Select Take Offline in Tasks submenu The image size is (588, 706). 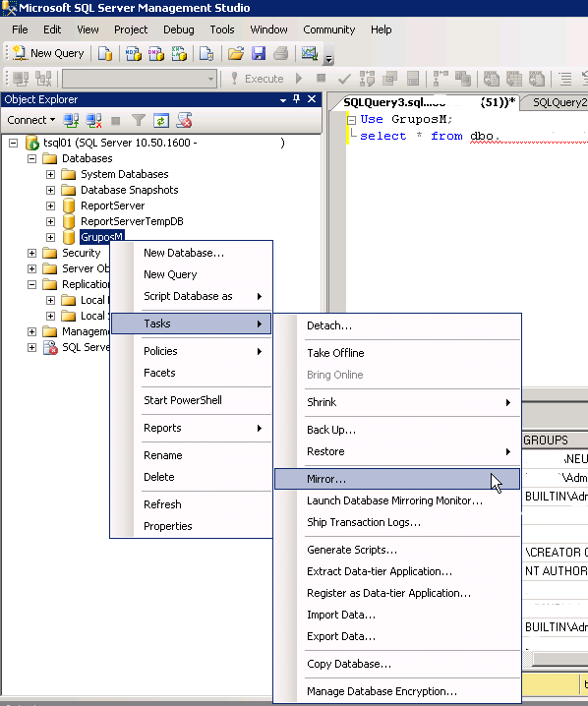click(397, 353)
